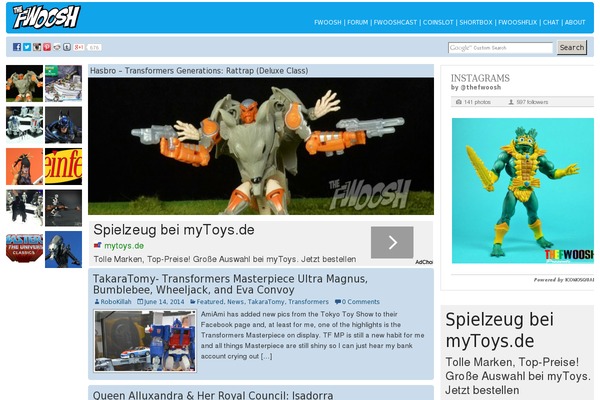Open the News category link
The image size is (600, 400).
point(235,302)
